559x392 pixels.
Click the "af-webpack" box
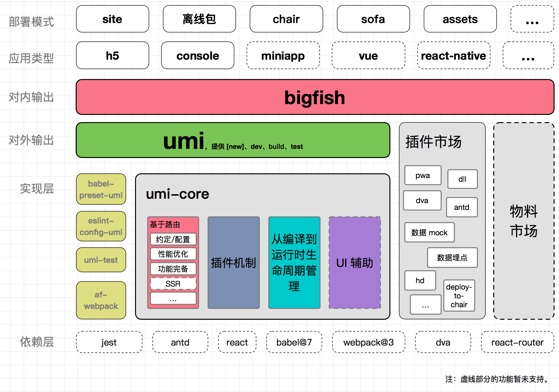pos(101,300)
